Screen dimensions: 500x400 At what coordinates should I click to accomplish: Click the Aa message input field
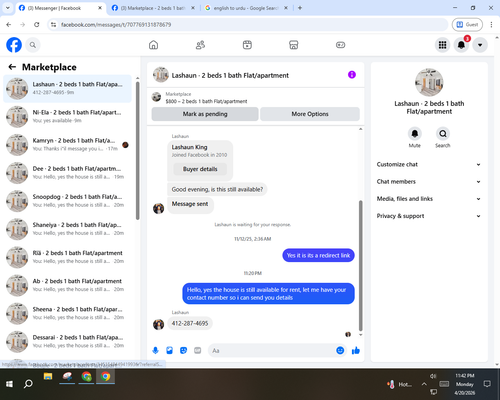[x=272, y=351]
